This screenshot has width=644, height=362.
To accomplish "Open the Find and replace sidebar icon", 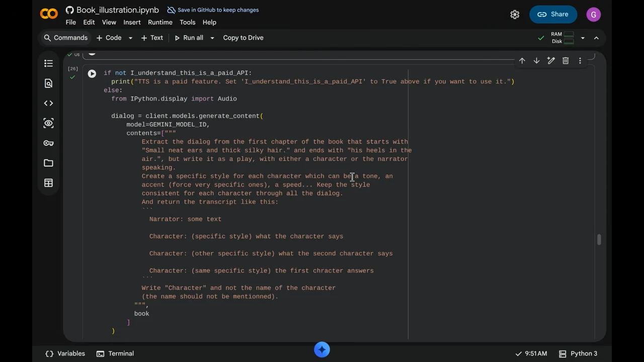I will pyautogui.click(x=48, y=83).
